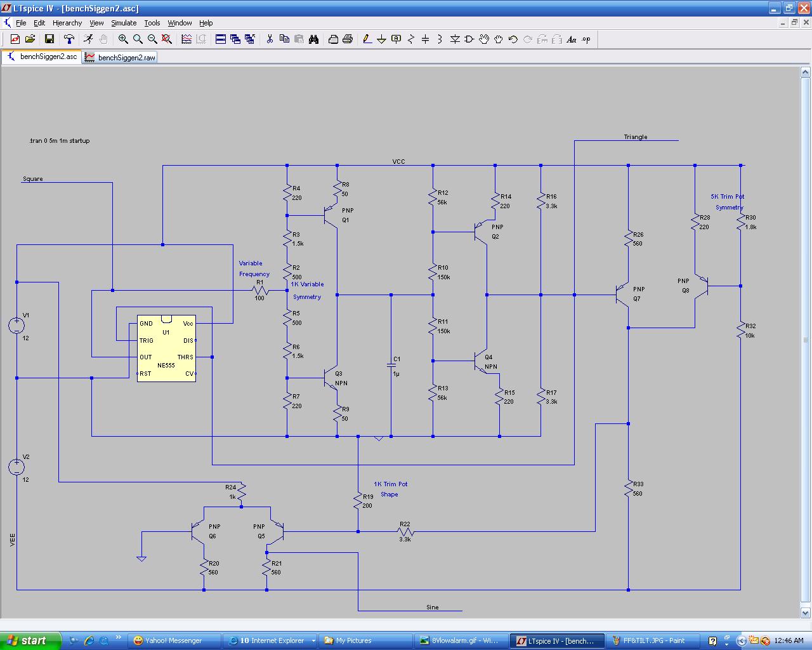
Task: Click the Autorange waveform plot icon
Action: [187, 39]
